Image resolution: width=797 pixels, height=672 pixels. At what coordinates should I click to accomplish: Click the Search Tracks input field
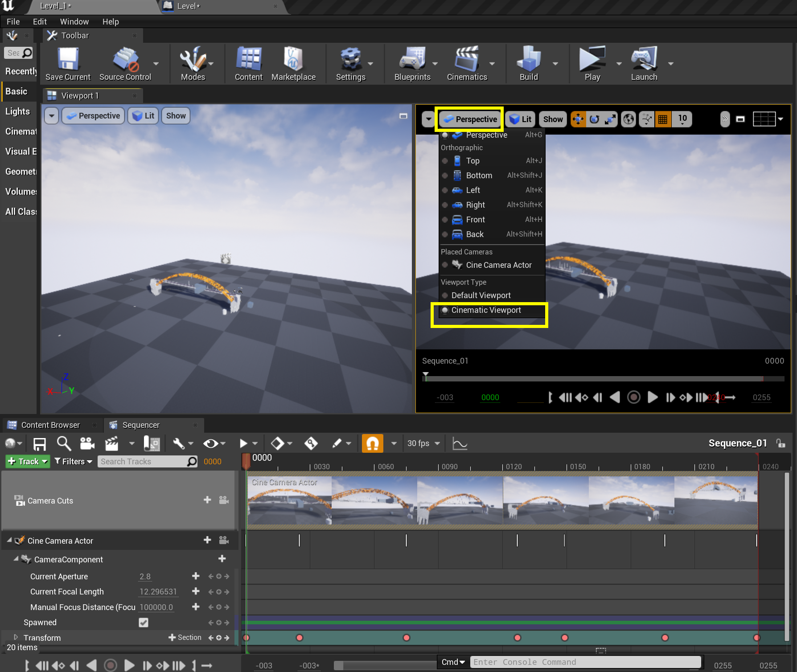click(148, 462)
